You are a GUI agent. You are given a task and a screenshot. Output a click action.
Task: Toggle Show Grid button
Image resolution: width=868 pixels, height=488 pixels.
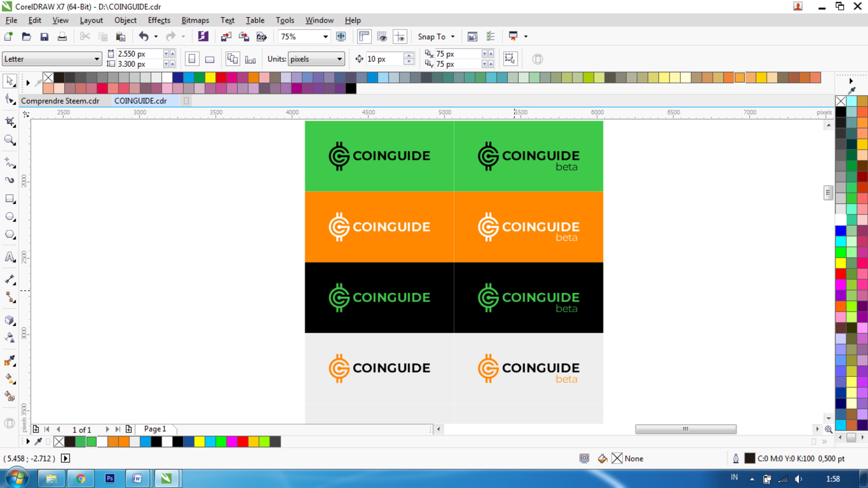[382, 36]
